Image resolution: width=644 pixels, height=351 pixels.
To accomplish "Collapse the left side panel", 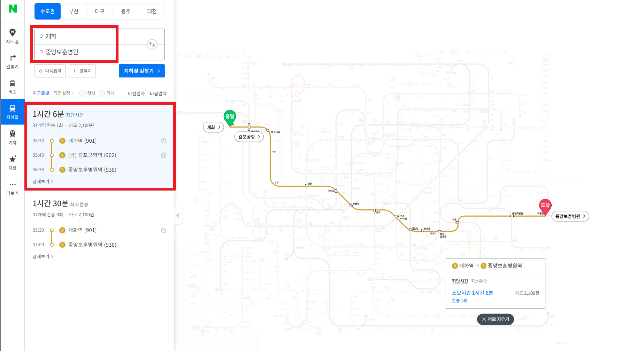I will pyautogui.click(x=178, y=215).
